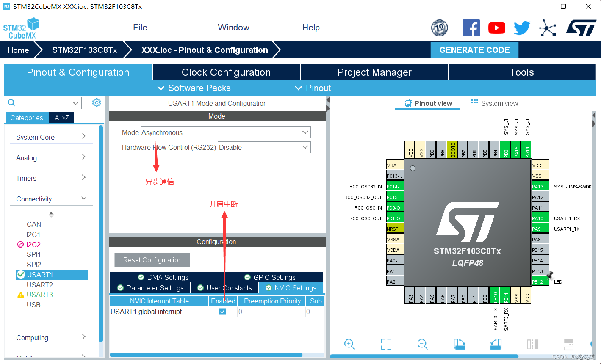Expand the Pinout dropdown menu

(313, 88)
